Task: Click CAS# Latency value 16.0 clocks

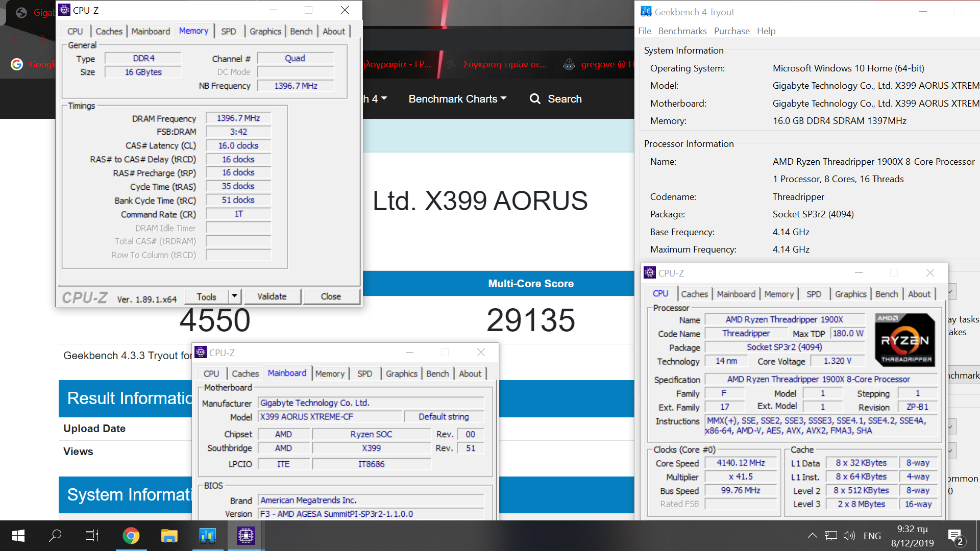Action: (x=238, y=145)
